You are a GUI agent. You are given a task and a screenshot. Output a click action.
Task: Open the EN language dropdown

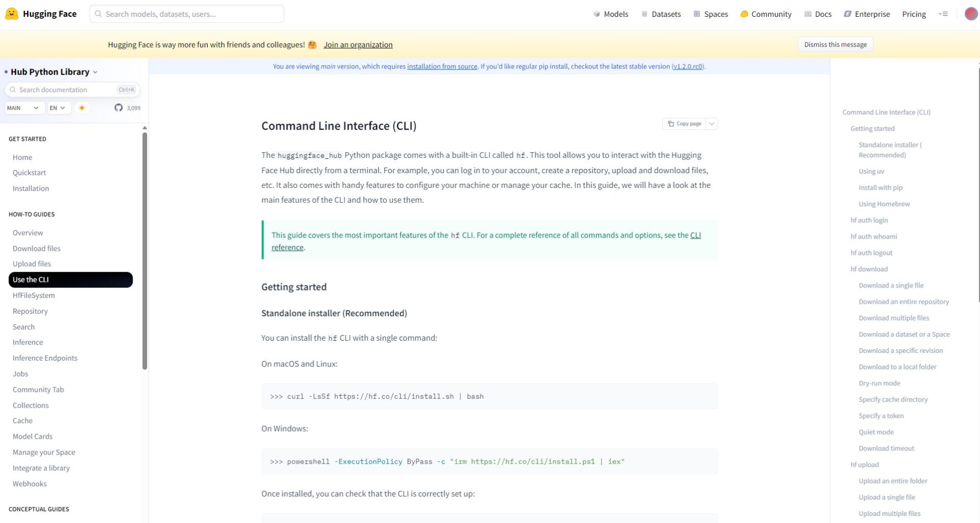click(x=58, y=108)
